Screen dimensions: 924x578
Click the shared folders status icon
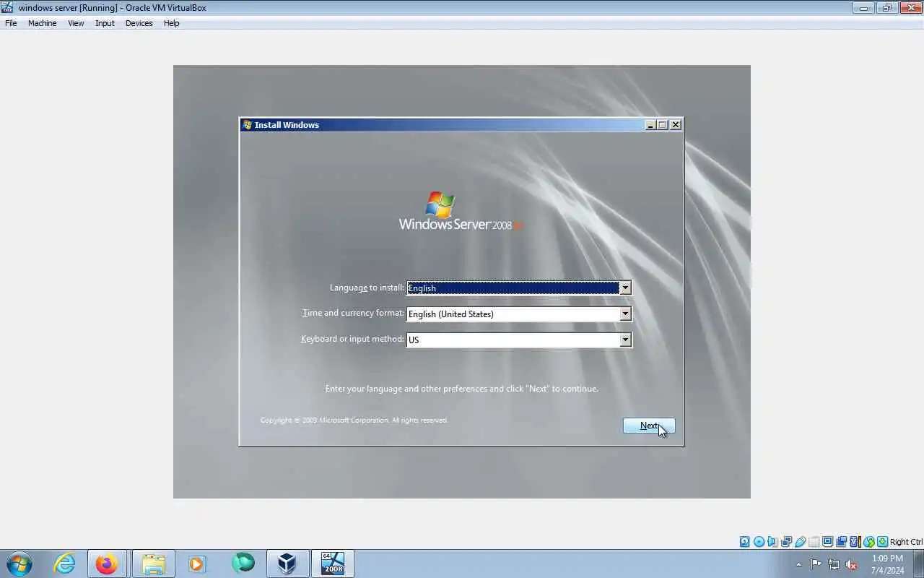(x=814, y=542)
